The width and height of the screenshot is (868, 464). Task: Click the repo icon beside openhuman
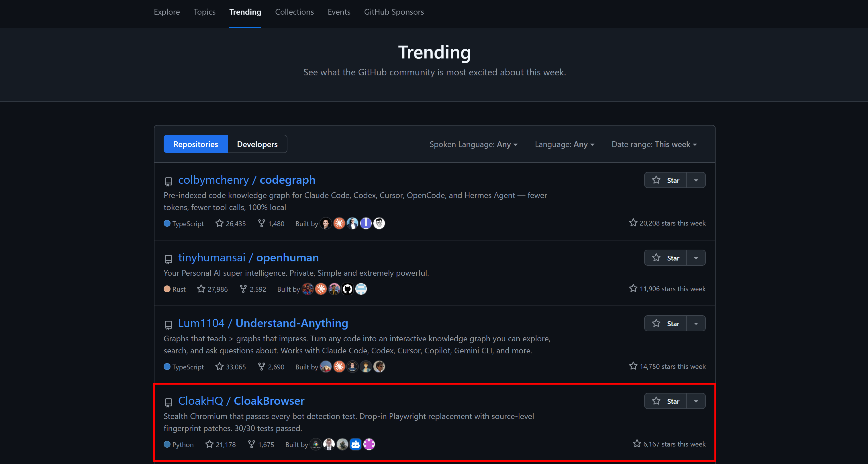(x=168, y=259)
